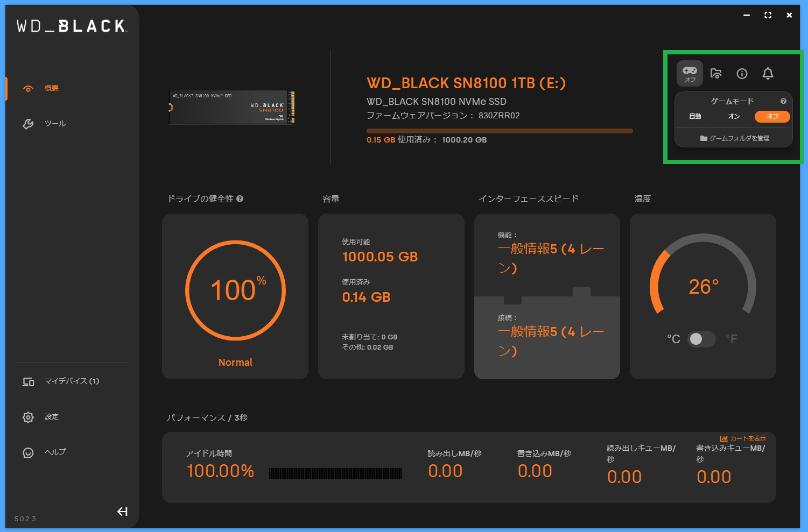Click ゲームフォルダを管理 button

[734, 138]
